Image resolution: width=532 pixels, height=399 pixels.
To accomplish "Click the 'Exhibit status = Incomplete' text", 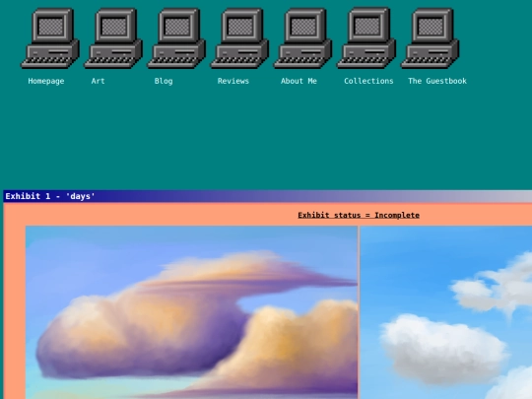I will pyautogui.click(x=359, y=215).
